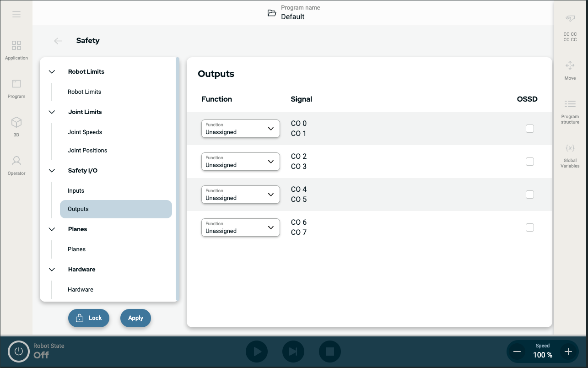Viewport: 588px width, 368px height.
Task: Collapse the Robot Limits section chevron
Action: coord(52,72)
